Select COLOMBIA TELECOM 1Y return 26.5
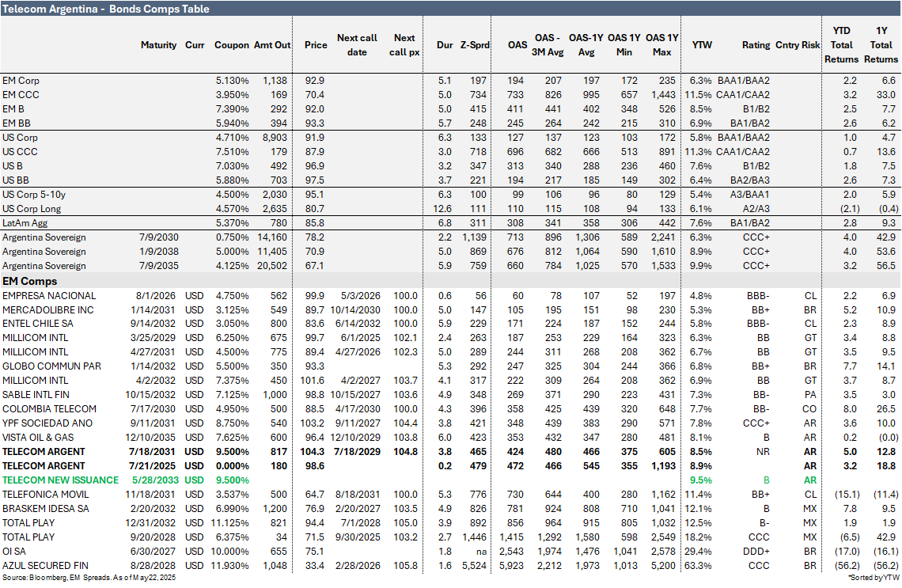The height and width of the screenshot is (588, 902). (x=886, y=408)
